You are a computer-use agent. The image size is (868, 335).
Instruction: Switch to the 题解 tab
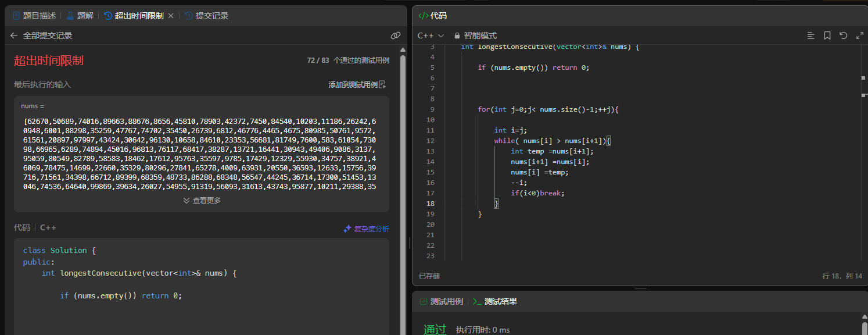(x=80, y=16)
